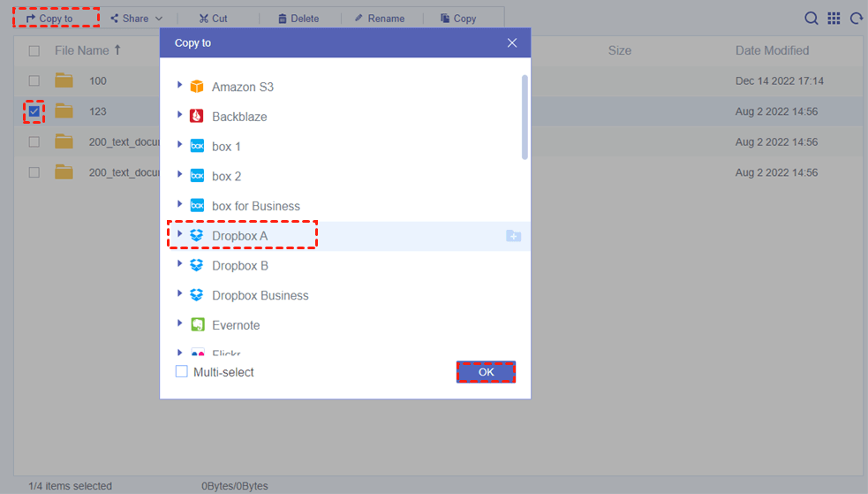The height and width of the screenshot is (494, 868).
Task: Switch to grid view icon
Action: [834, 19]
